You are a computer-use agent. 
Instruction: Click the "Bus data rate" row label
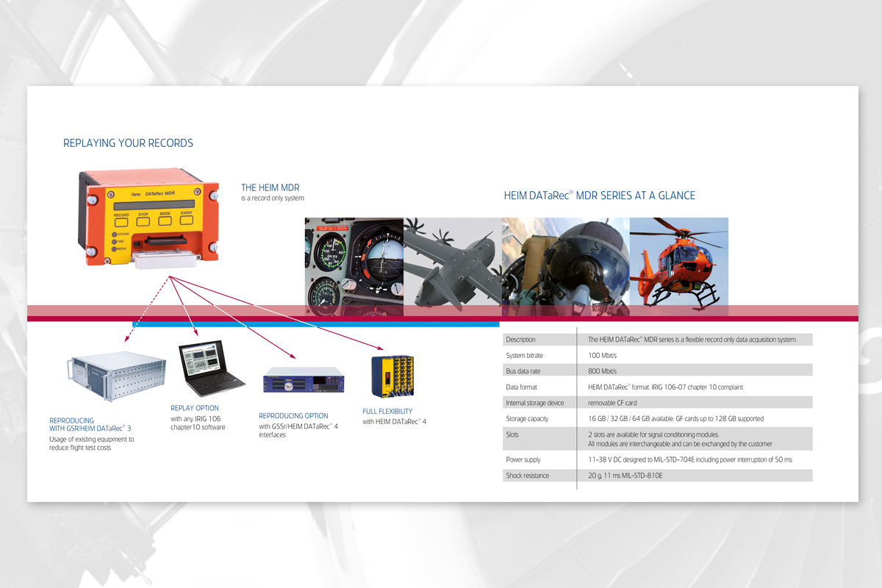[x=523, y=371]
